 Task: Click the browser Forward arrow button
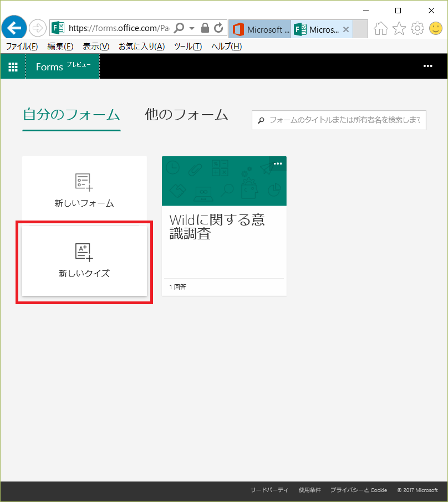coord(38,28)
